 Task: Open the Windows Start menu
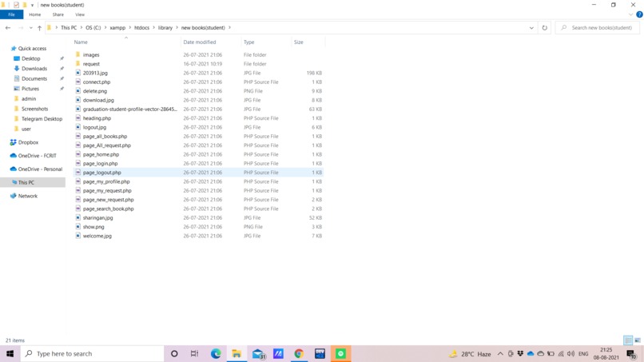[x=10, y=354]
